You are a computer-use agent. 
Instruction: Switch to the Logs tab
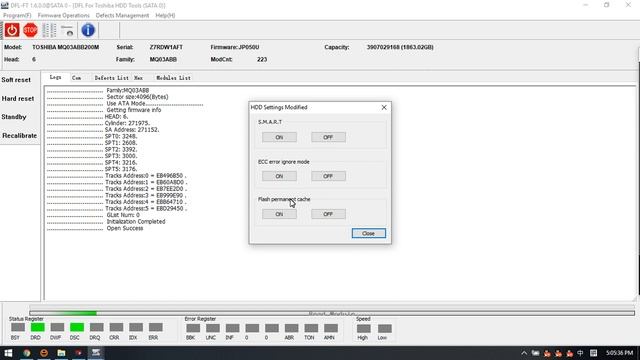point(56,78)
